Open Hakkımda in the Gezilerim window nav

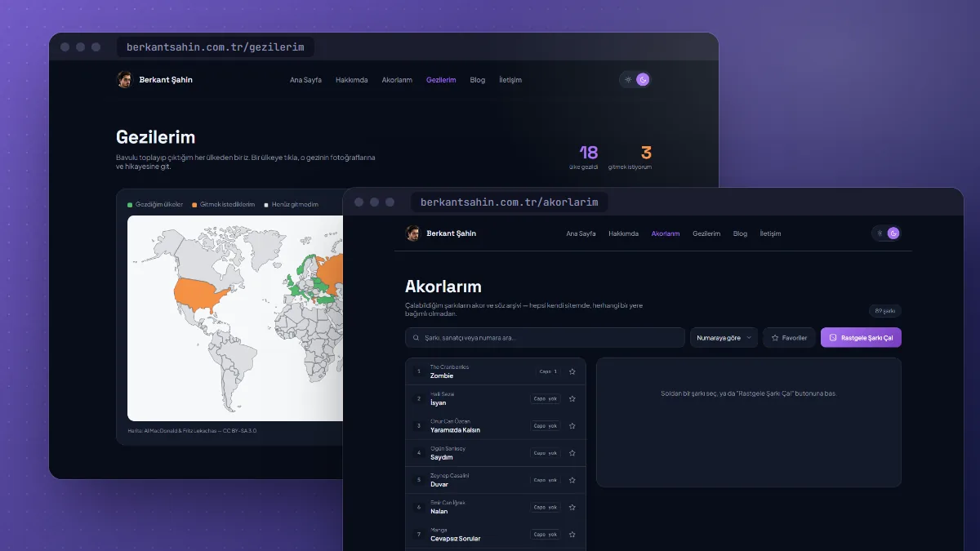[x=352, y=80]
